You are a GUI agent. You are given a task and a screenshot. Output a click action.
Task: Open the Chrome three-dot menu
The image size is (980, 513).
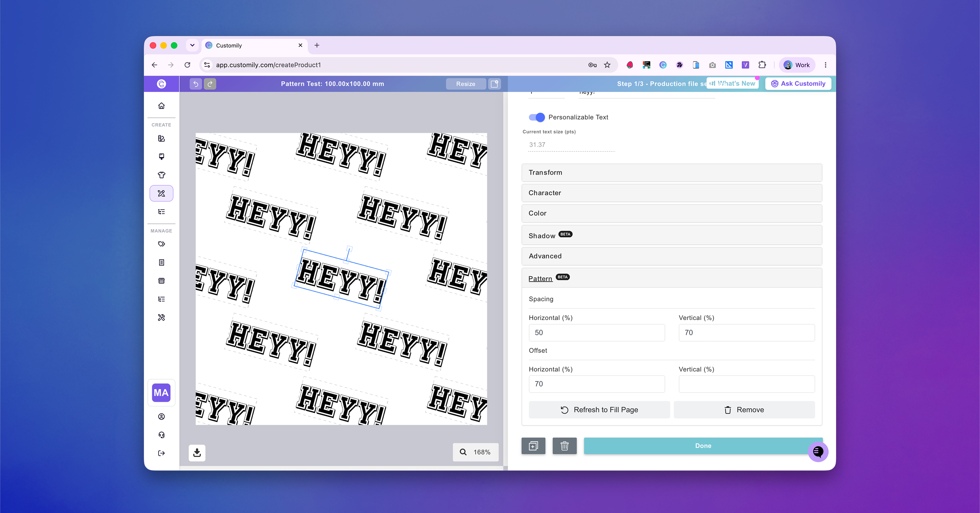point(825,65)
